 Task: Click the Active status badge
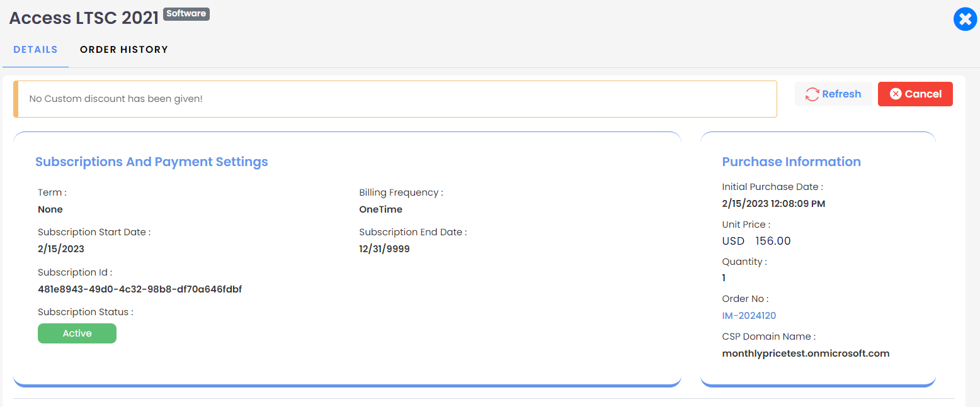tap(77, 333)
